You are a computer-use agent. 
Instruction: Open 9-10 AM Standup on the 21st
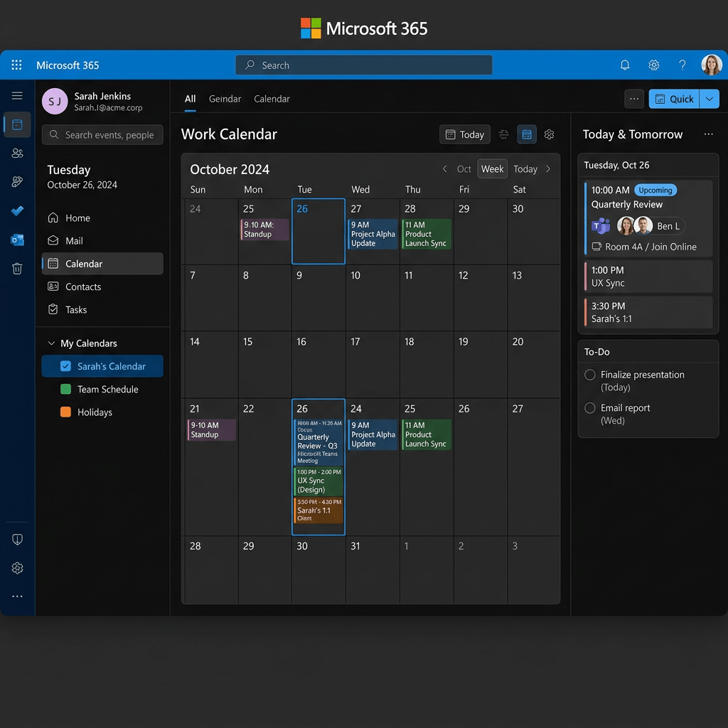point(212,430)
